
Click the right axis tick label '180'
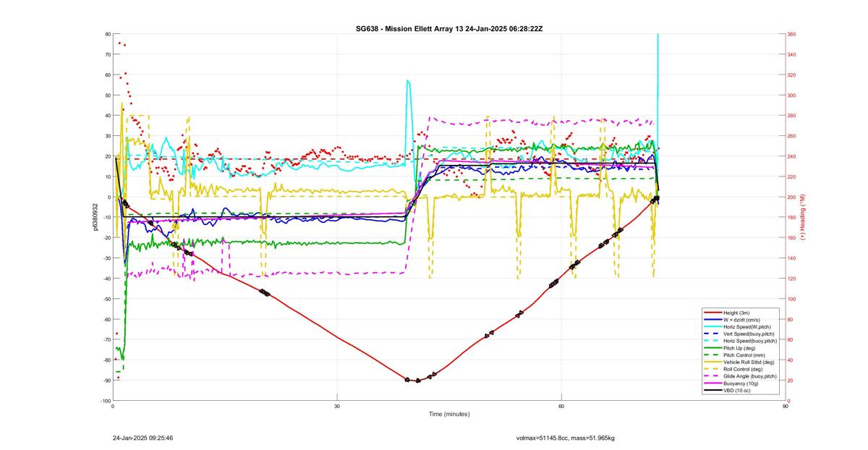coord(791,218)
